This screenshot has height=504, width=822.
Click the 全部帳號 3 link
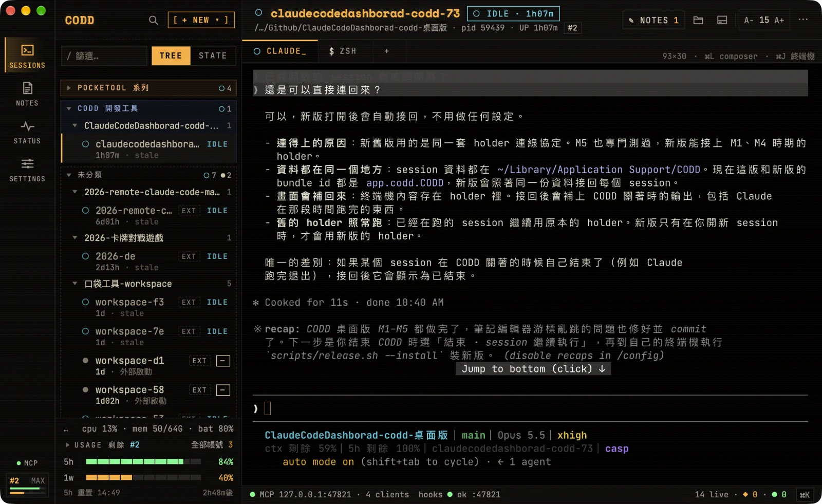[212, 445]
